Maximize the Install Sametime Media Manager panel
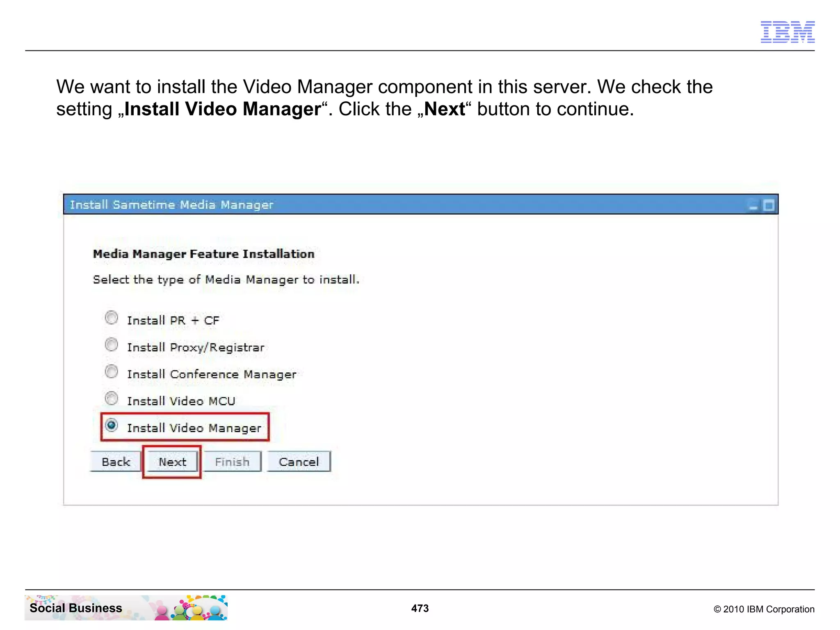This screenshot has width=840, height=630. pyautogui.click(x=769, y=205)
